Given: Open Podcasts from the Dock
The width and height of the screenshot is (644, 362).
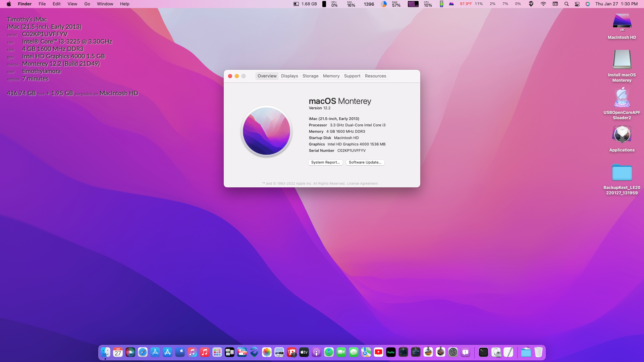Looking at the screenshot, I should pos(317,352).
